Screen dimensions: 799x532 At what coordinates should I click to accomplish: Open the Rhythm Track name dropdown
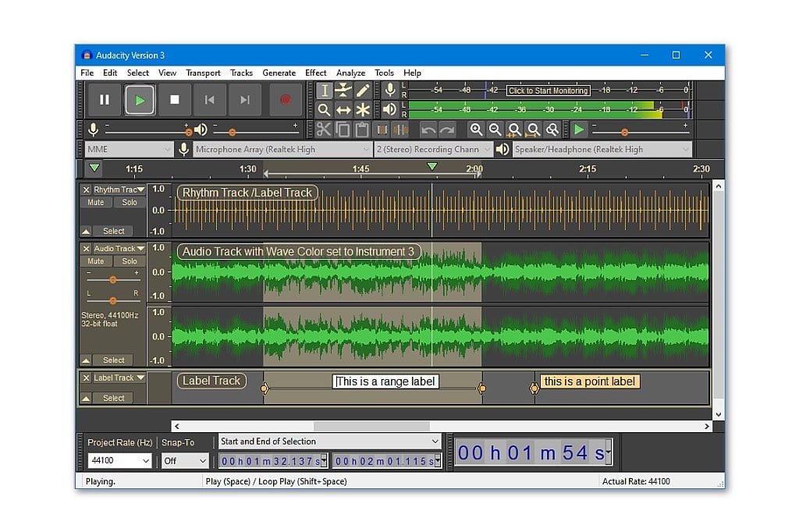point(119,190)
